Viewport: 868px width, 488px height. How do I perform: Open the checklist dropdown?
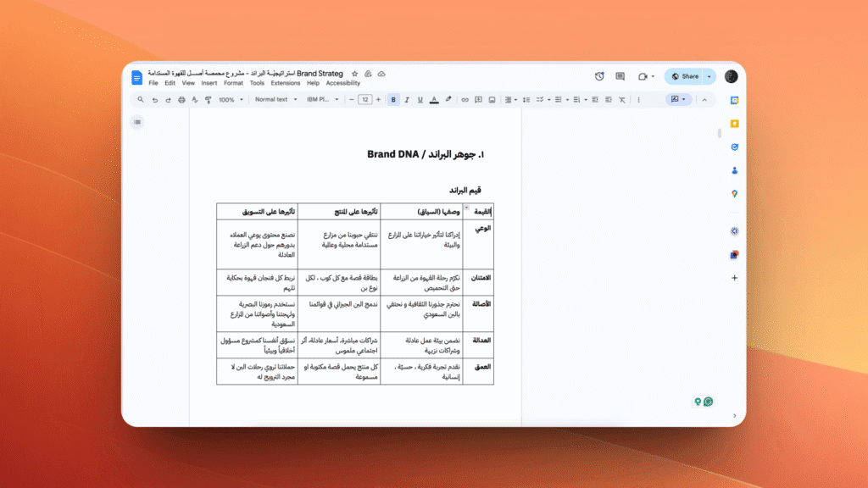(542, 100)
